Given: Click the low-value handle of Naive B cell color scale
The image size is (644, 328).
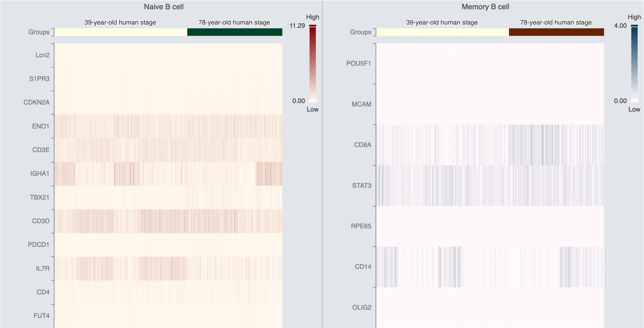Looking at the screenshot, I should (313, 101).
